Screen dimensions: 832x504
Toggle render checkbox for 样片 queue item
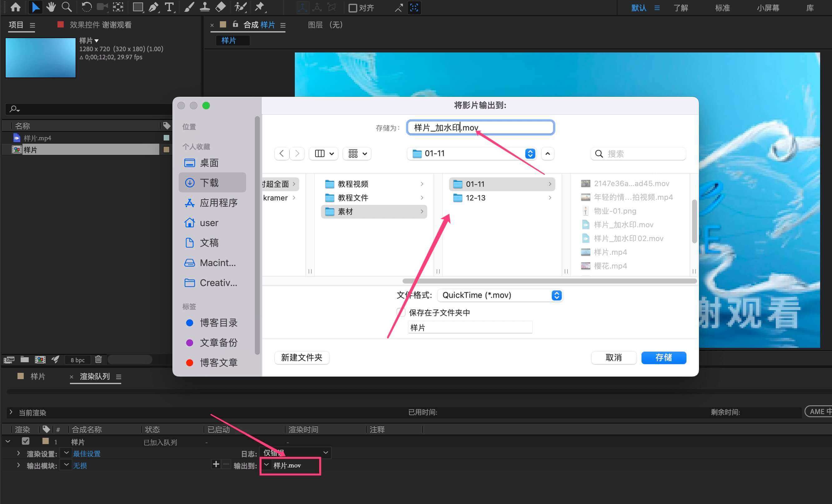coord(25,441)
